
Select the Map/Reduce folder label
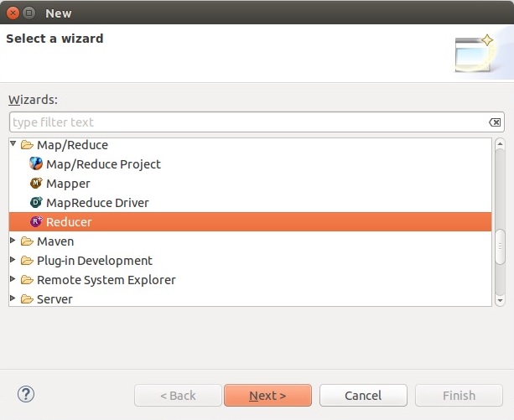tap(72, 145)
